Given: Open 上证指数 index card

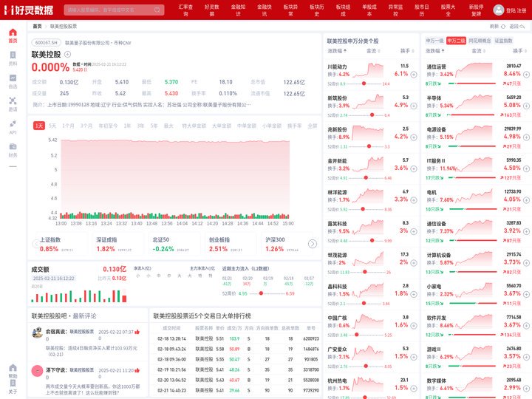Looking at the screenshot, I should (61, 245).
